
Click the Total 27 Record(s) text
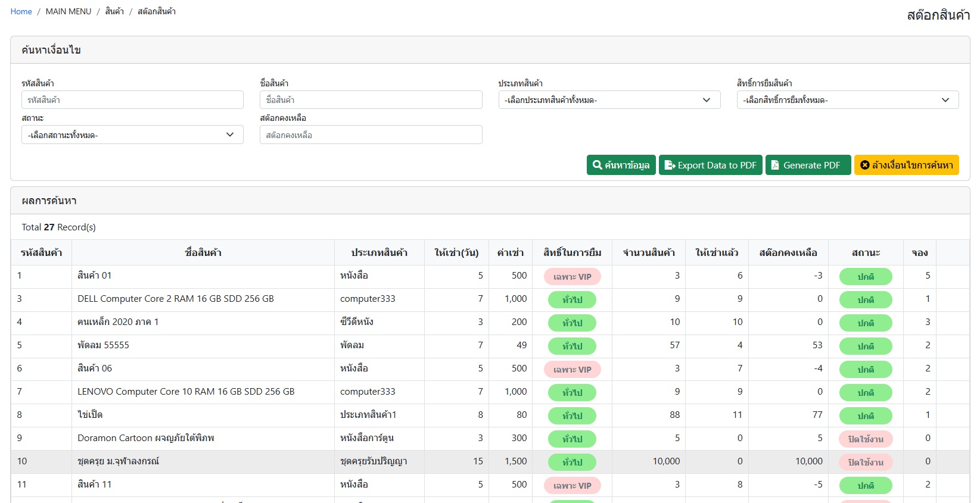click(x=58, y=227)
